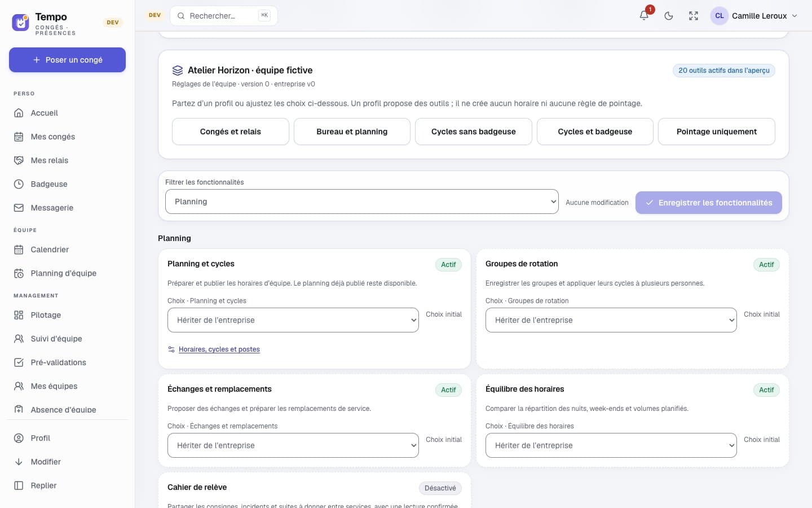Open Mes équipes in the sidebar
Viewport: 812px width, 508px height.
[67, 386]
